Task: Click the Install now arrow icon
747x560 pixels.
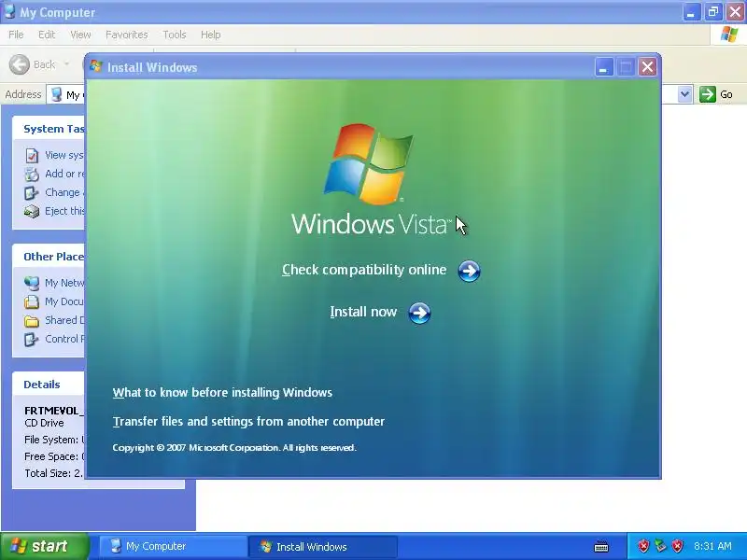Action: pos(419,313)
